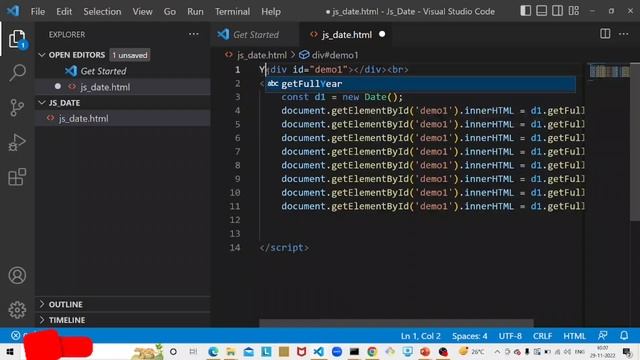This screenshot has width=640, height=360.
Task: Click div#demo1 in the breadcrumb
Action: click(x=335, y=55)
